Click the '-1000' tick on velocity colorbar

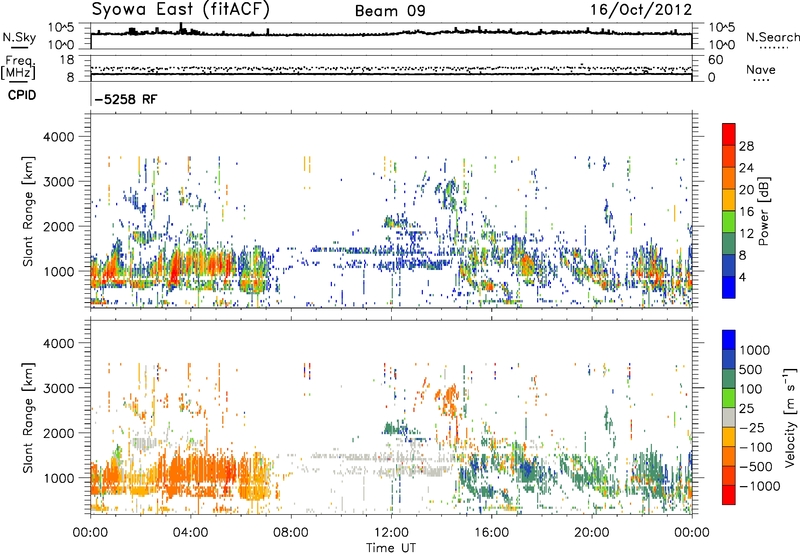tap(760, 486)
